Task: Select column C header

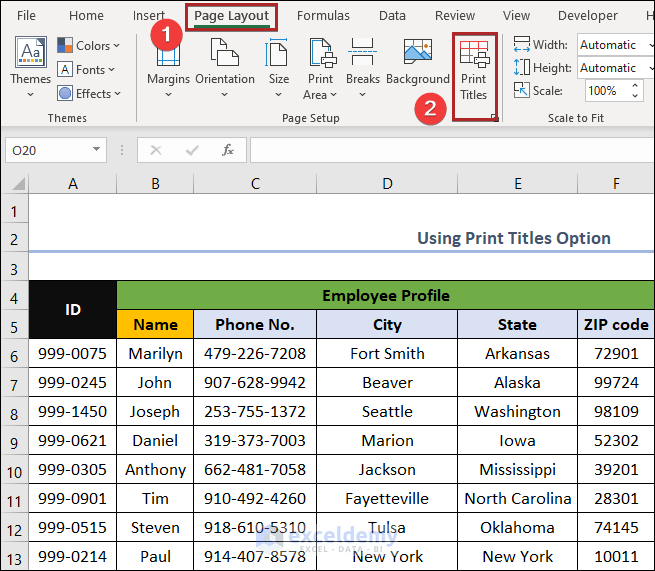Action: pyautogui.click(x=255, y=184)
